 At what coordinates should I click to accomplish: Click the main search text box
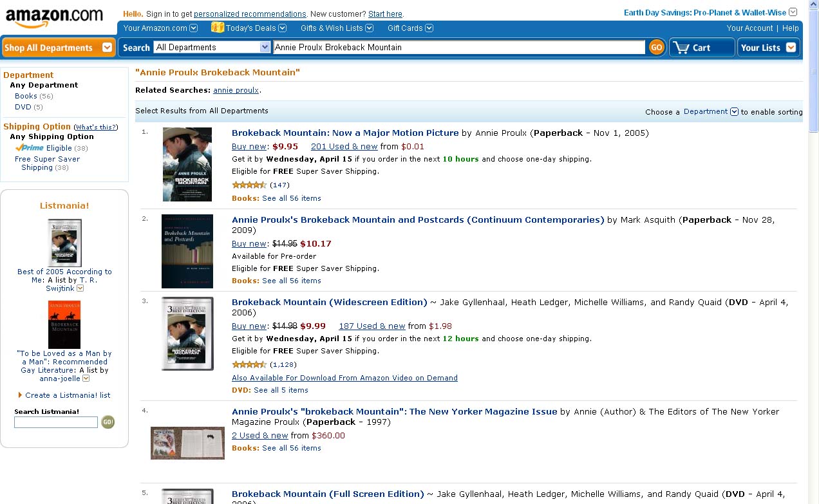[x=458, y=48]
